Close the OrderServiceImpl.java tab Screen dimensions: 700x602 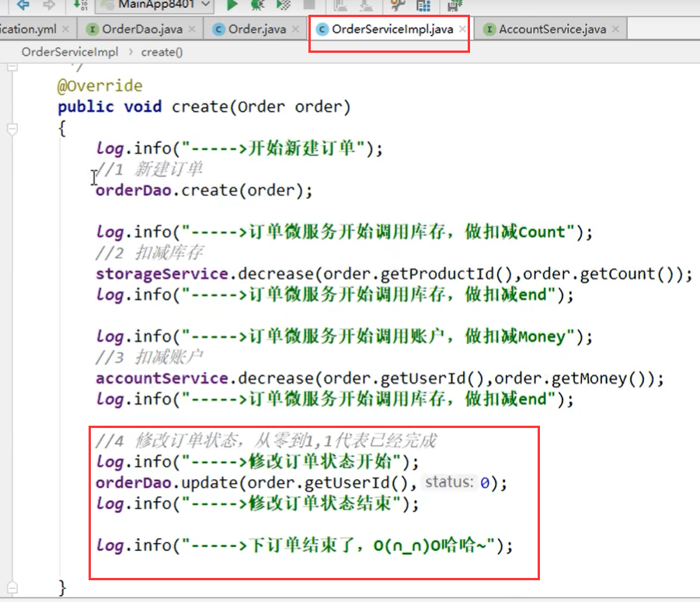pyautogui.click(x=462, y=29)
